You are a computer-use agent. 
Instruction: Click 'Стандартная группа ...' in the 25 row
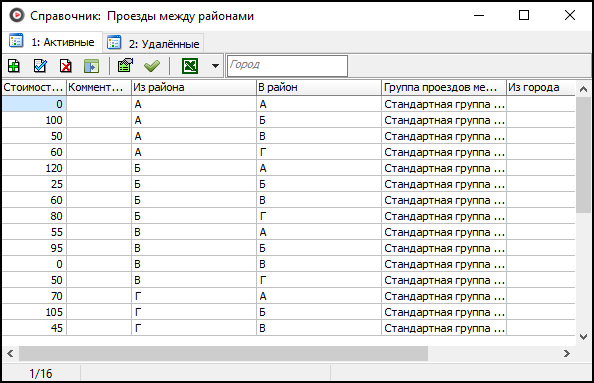(x=444, y=184)
